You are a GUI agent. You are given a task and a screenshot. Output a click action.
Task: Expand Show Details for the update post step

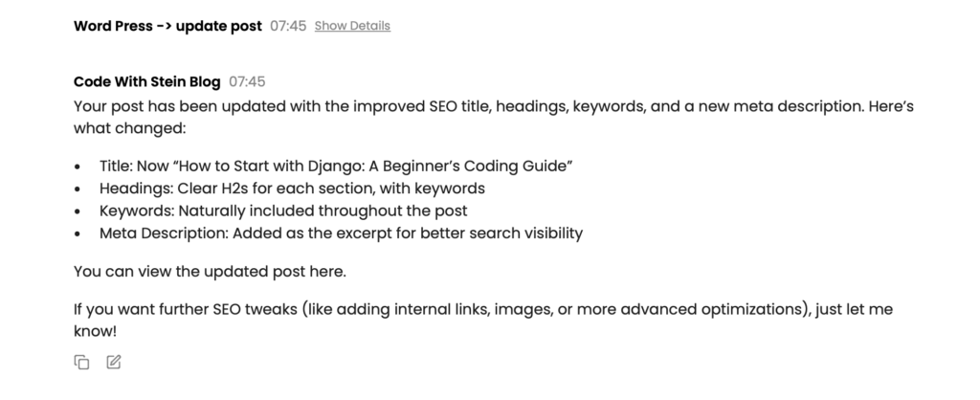coord(352,26)
